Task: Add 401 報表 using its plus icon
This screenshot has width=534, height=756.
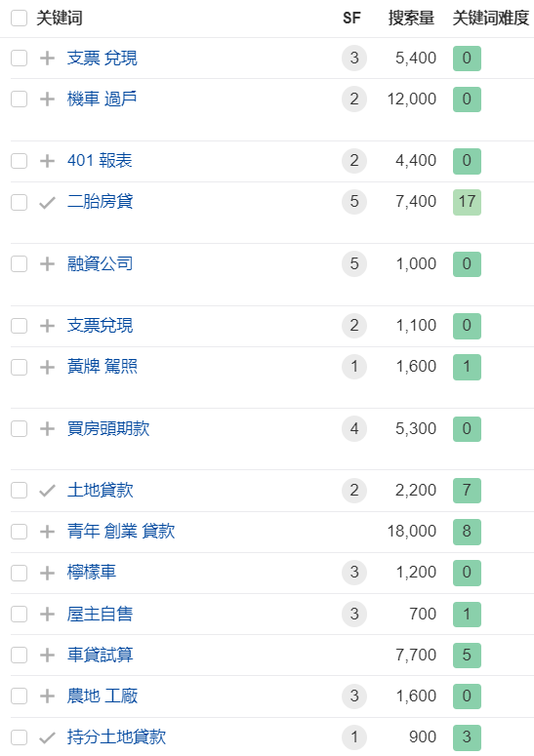Action: pyautogui.click(x=47, y=161)
